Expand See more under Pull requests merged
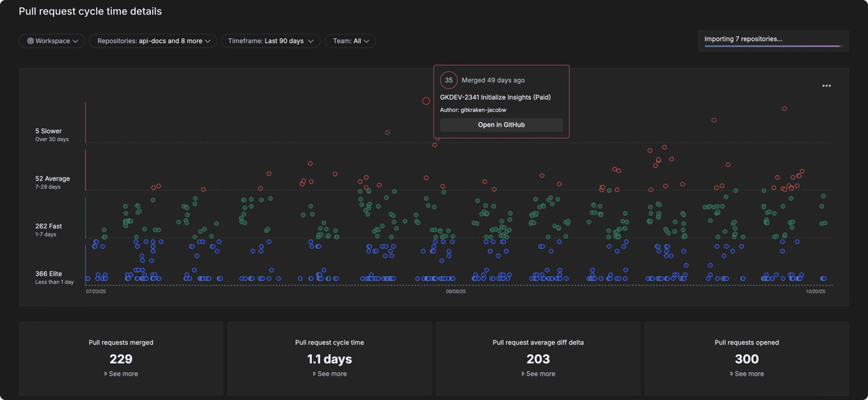This screenshot has height=400, width=868. pos(121,374)
